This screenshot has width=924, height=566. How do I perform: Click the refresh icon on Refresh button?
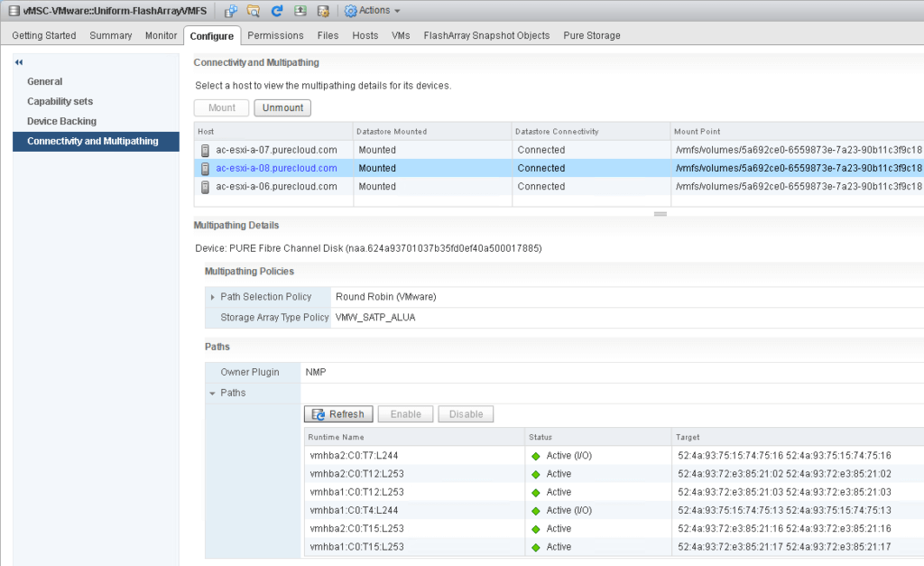319,414
